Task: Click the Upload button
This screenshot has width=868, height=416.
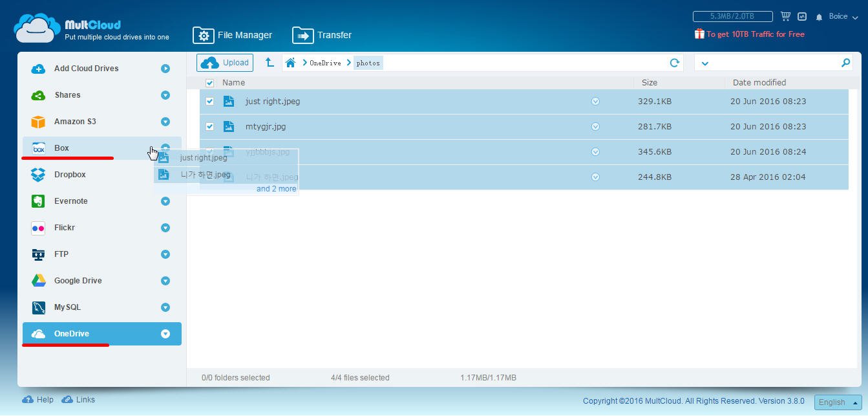Action: pyautogui.click(x=225, y=63)
